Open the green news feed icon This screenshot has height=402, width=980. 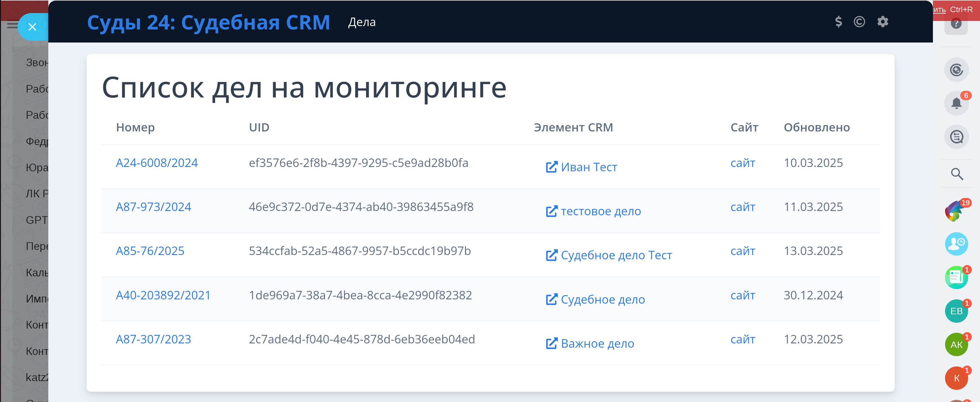point(956,277)
